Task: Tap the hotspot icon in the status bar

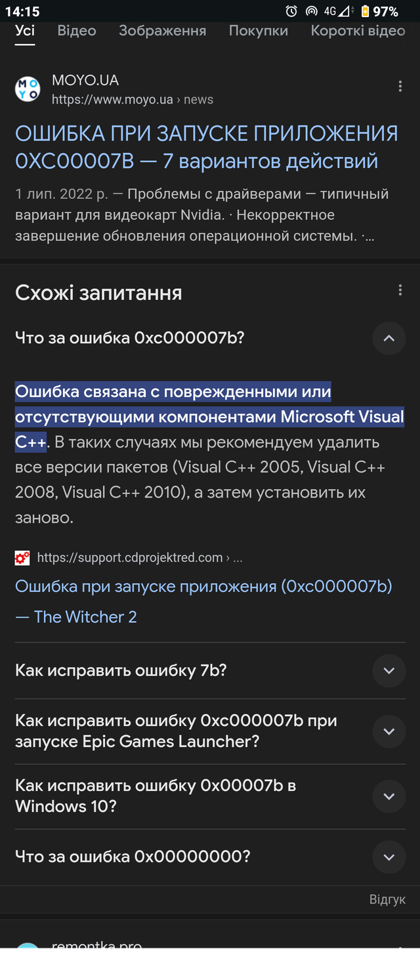Action: coord(312,11)
